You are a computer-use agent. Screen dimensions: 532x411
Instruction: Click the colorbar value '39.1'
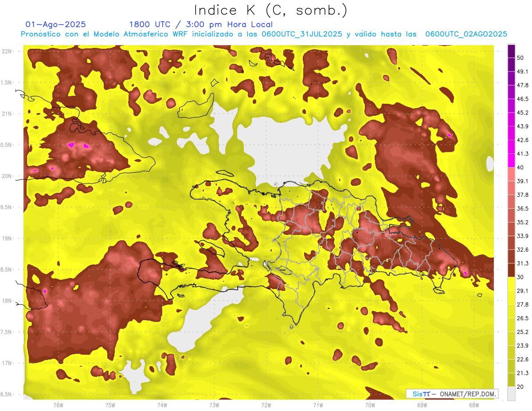point(522,181)
